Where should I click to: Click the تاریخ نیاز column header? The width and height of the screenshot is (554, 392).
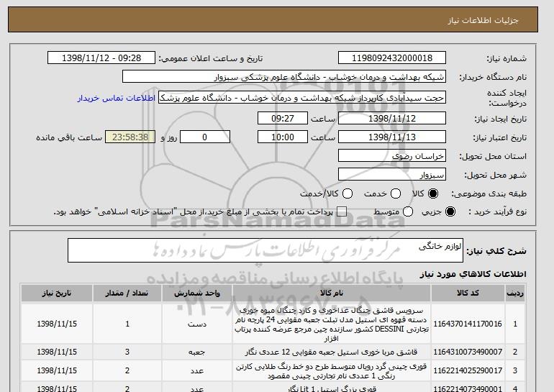click(x=57, y=293)
